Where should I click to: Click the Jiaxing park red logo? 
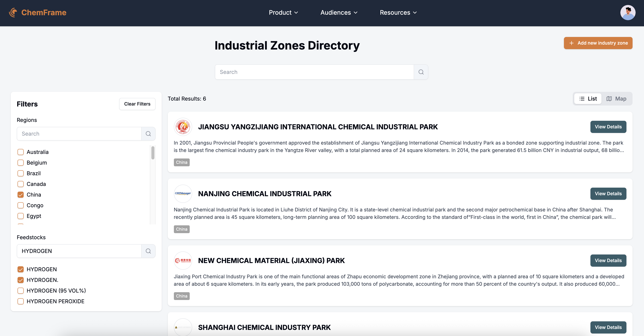click(x=183, y=261)
